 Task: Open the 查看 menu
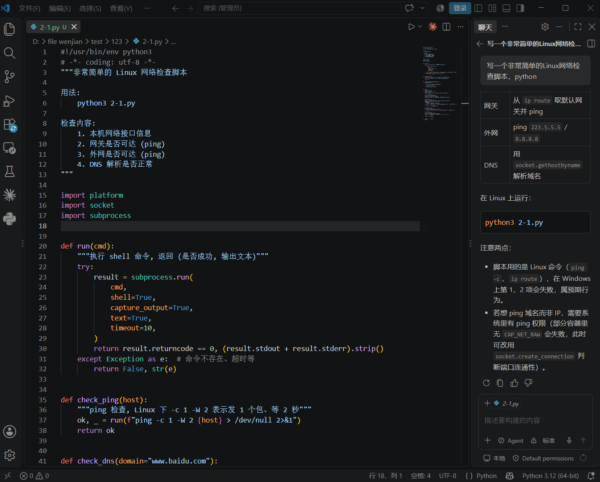coord(121,8)
